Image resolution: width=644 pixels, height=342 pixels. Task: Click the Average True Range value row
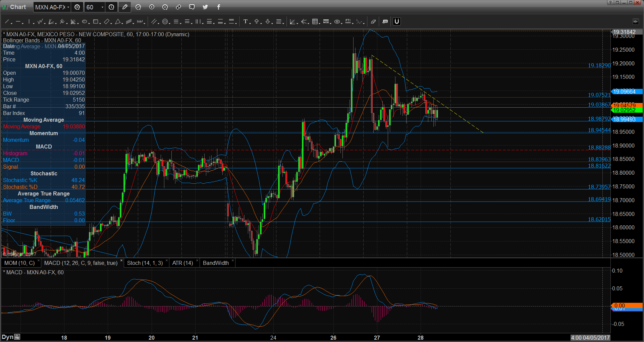[x=44, y=201]
